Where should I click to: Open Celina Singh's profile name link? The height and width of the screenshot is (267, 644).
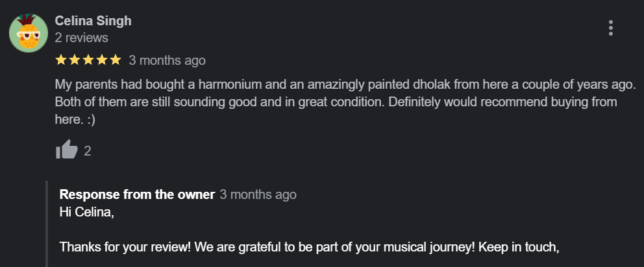pyautogui.click(x=93, y=21)
